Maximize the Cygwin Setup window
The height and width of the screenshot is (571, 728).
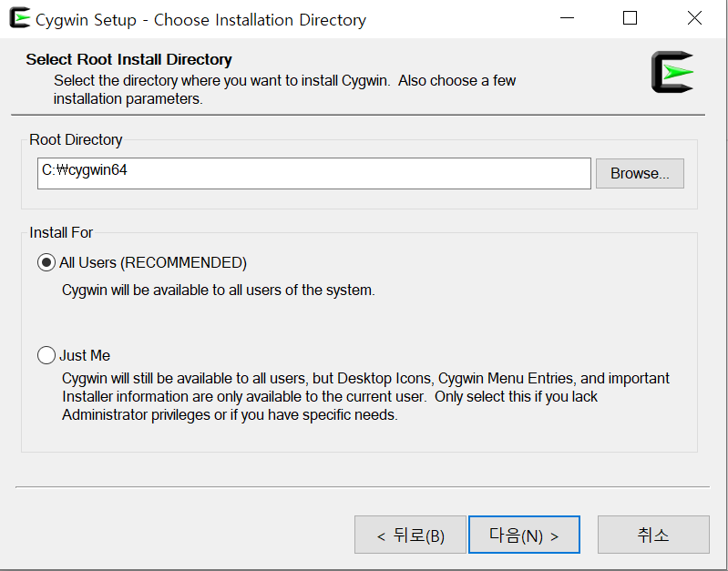(x=630, y=18)
